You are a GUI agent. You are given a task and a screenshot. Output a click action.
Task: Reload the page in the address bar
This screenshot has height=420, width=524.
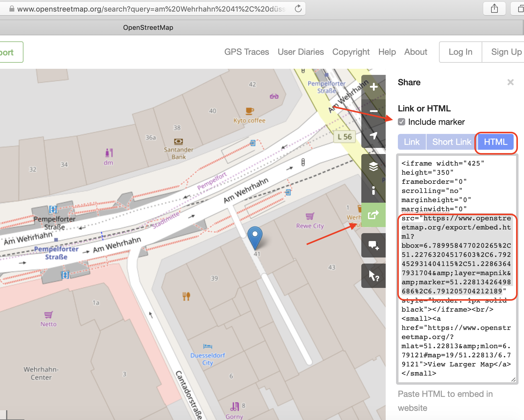298,9
